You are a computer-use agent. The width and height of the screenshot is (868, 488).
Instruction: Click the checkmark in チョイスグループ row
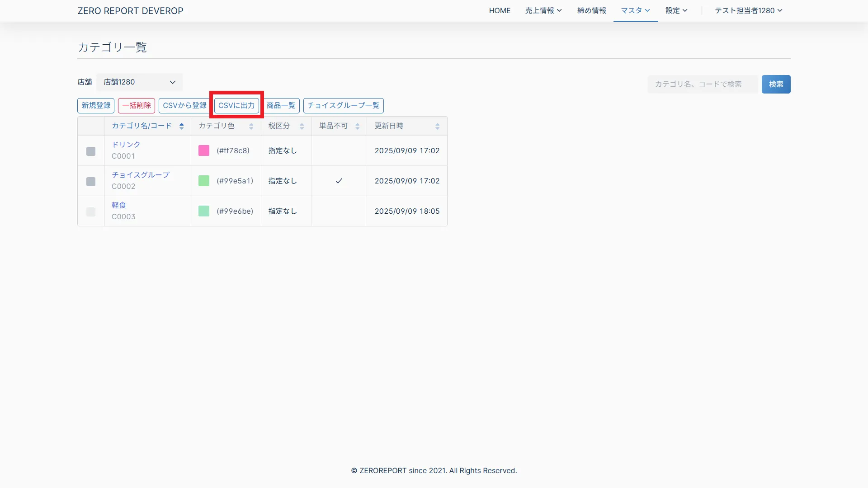point(339,181)
